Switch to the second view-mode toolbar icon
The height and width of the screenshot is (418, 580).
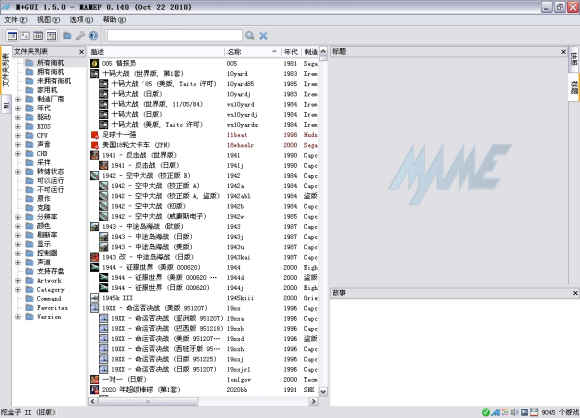(x=25, y=36)
